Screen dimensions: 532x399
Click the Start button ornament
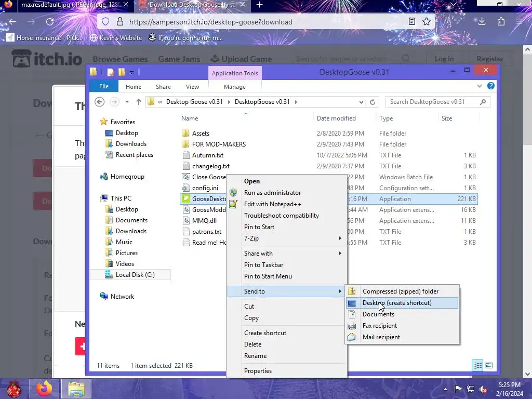(14, 389)
